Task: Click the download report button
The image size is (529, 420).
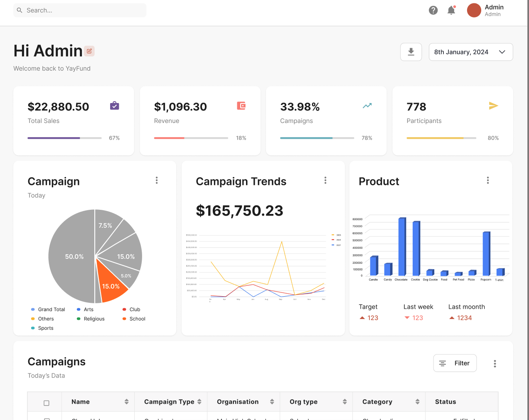Action: tap(411, 52)
